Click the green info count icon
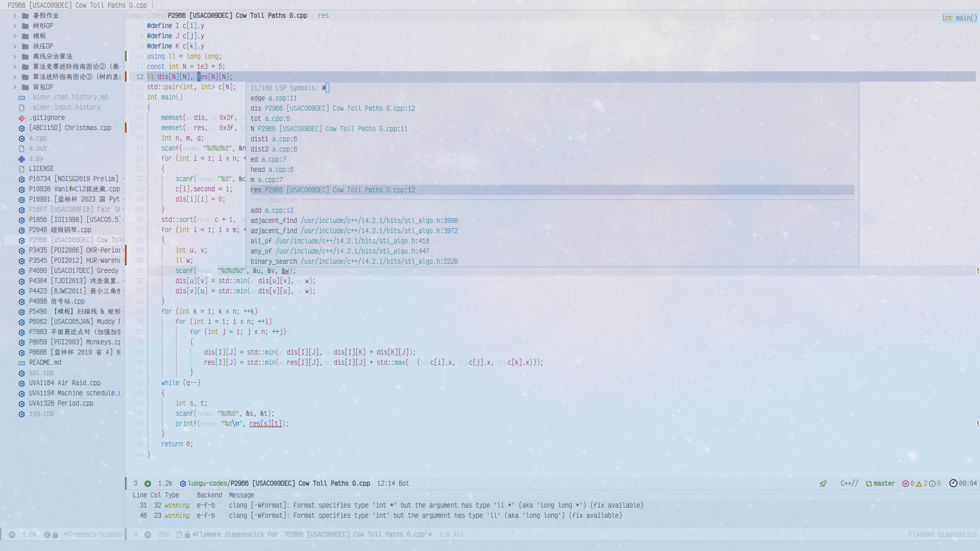 [932, 484]
